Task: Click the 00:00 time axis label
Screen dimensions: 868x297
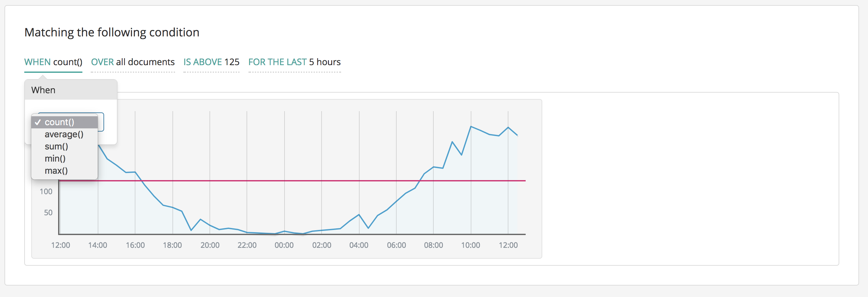Action: pos(284,245)
